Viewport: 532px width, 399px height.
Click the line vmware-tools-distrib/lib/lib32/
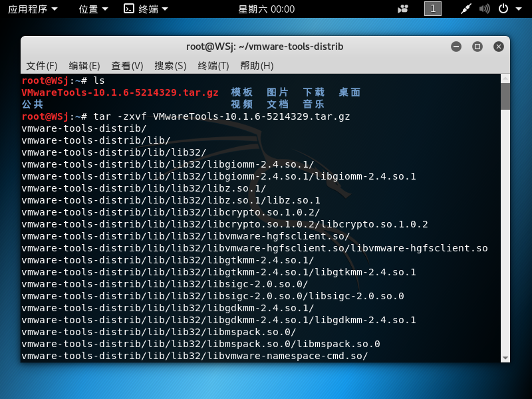point(114,152)
